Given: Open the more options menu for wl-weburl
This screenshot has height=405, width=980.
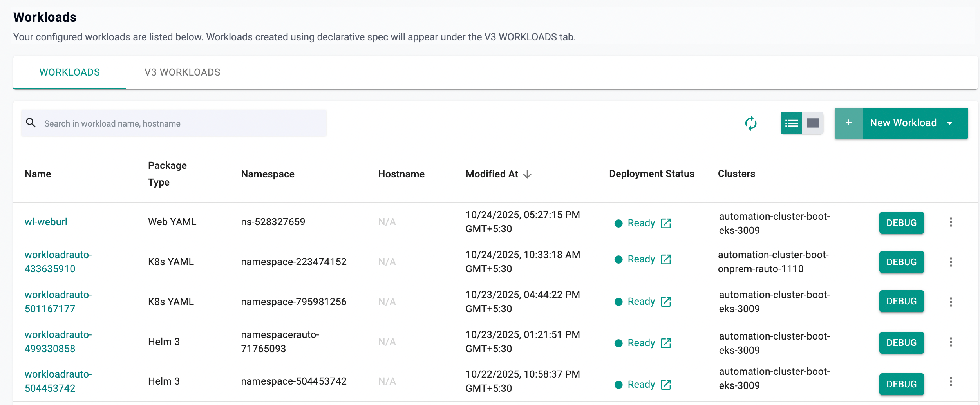Looking at the screenshot, I should coord(951,222).
